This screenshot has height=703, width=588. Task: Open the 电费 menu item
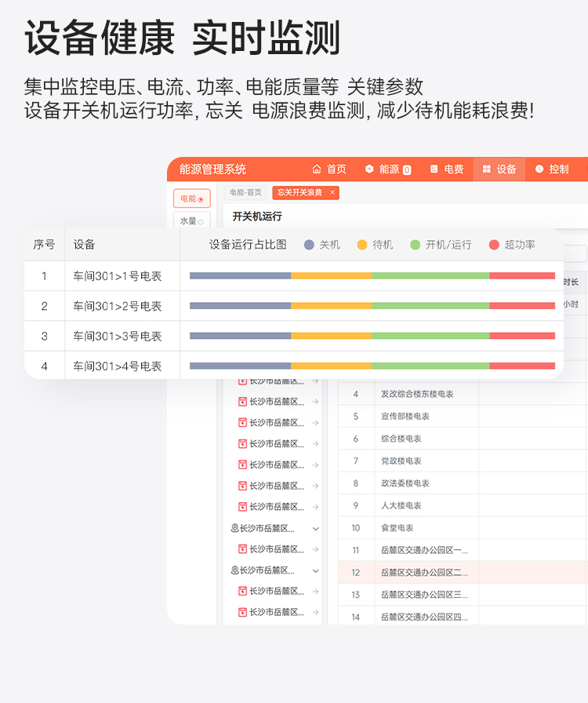(x=447, y=169)
